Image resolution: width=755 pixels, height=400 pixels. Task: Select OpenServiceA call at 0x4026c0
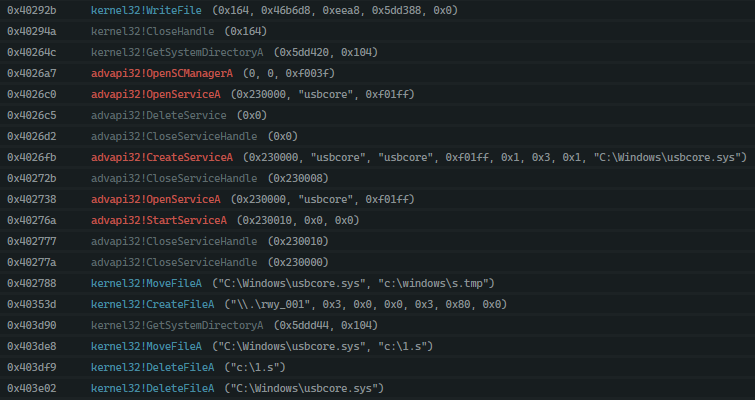tap(156, 94)
